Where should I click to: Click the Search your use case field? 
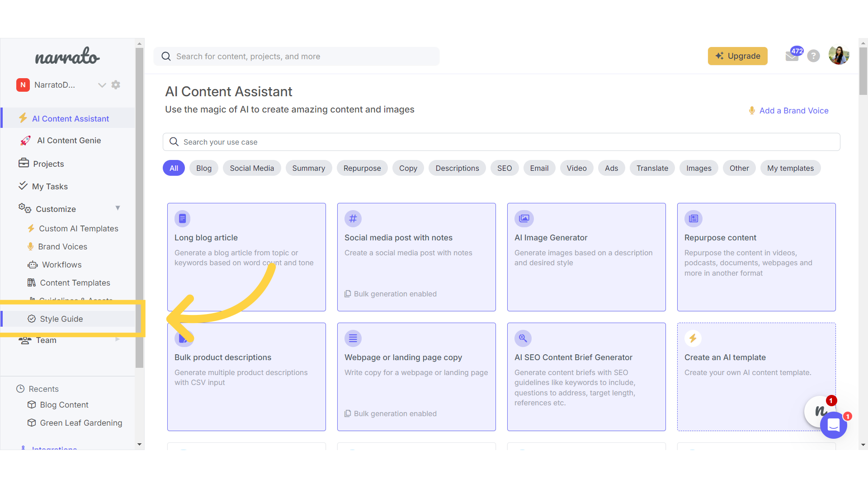[501, 142]
